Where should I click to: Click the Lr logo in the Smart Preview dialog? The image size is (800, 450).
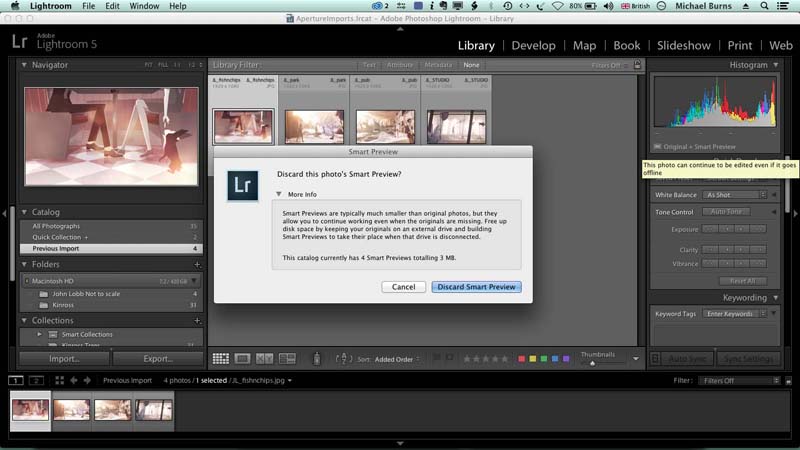(242, 185)
